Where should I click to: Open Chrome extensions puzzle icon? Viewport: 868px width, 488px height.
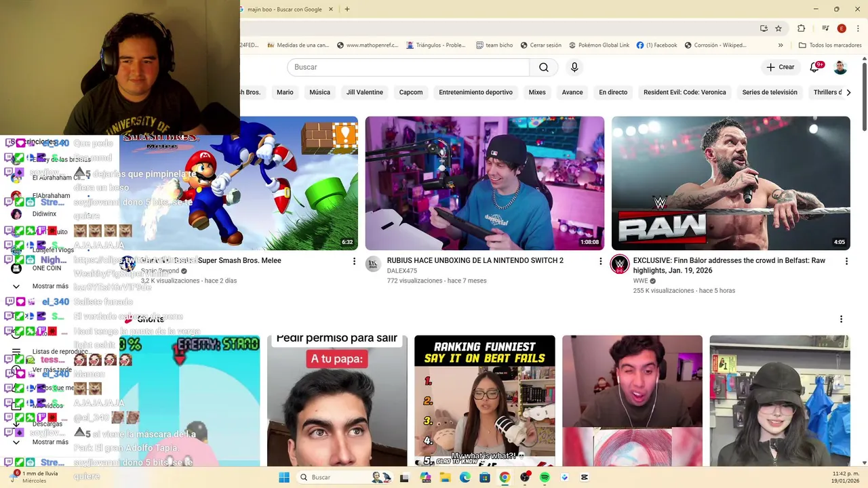pos(801,28)
